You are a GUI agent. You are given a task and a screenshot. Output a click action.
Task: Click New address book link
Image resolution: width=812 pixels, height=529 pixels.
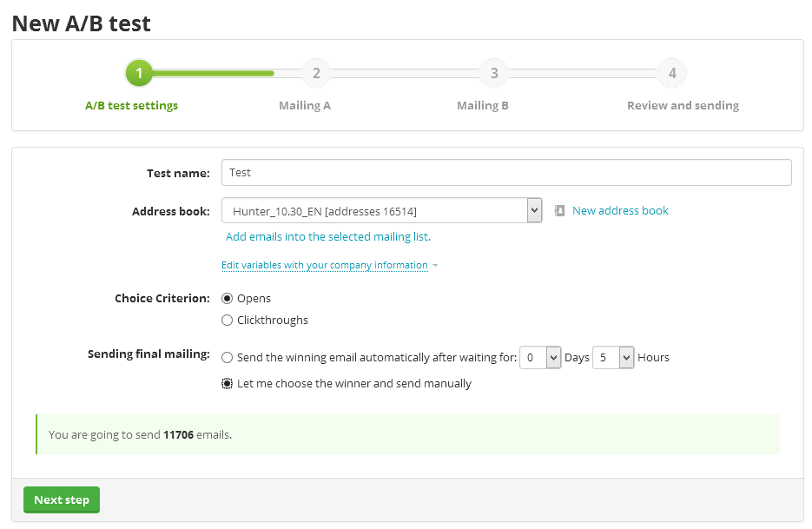click(620, 210)
